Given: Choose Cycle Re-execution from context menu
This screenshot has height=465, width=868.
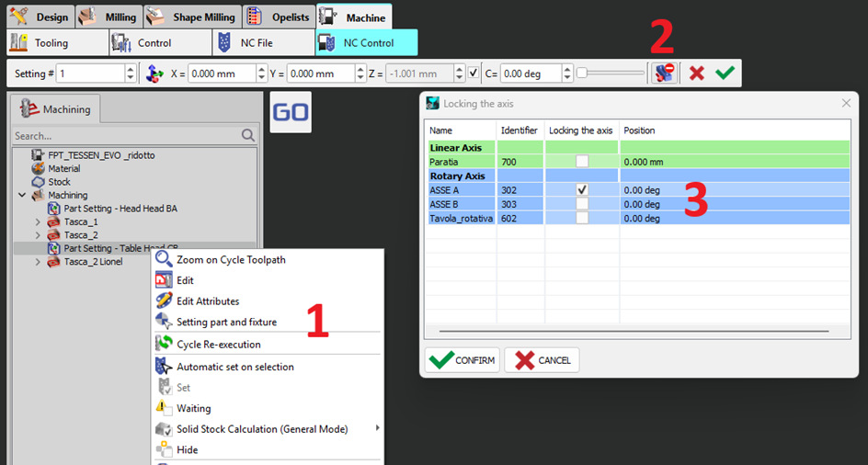Looking at the screenshot, I should click(x=218, y=345).
